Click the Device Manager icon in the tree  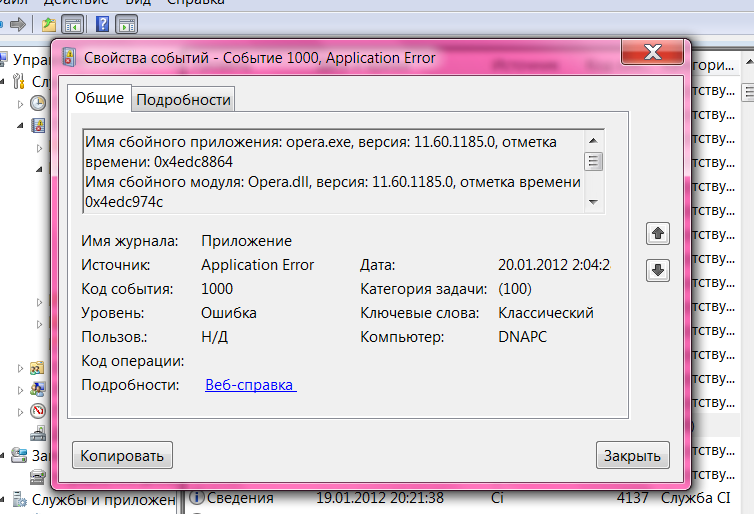[x=38, y=433]
